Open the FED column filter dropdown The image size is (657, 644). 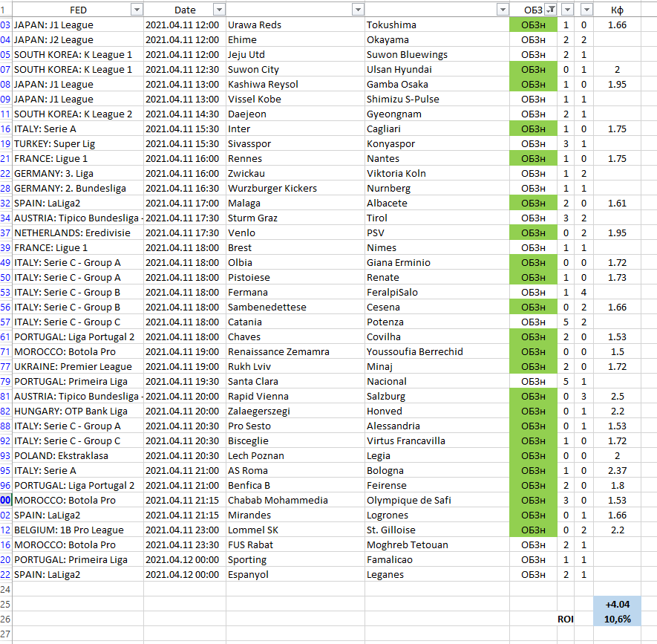coord(136,10)
